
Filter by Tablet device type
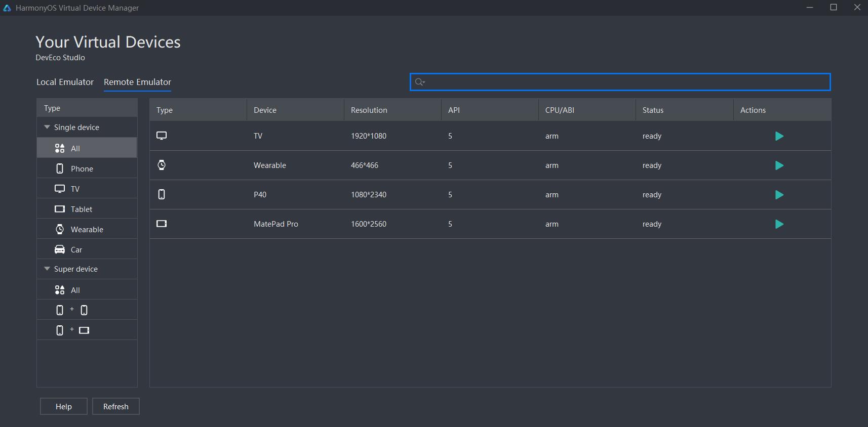coord(87,209)
